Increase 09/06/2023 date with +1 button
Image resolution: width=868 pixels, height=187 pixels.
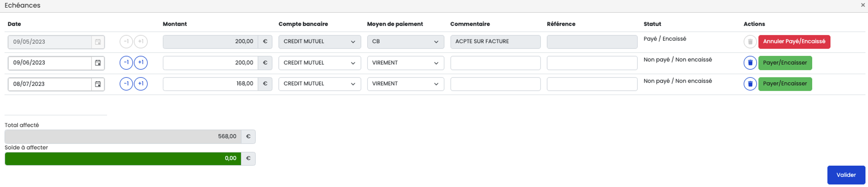(x=141, y=63)
